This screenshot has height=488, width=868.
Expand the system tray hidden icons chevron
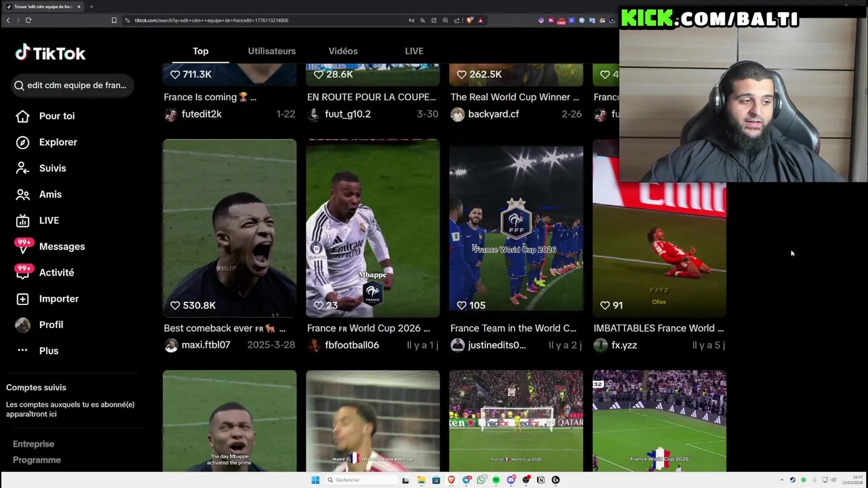pyautogui.click(x=781, y=480)
